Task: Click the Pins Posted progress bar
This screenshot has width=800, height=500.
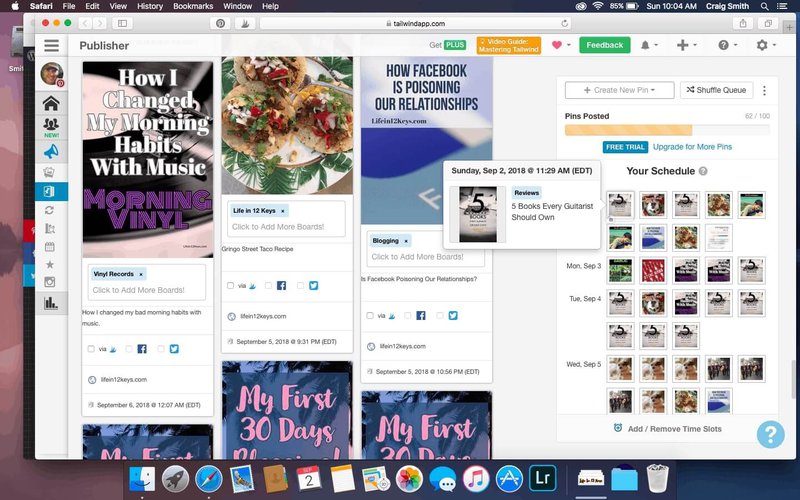Action: click(667, 130)
